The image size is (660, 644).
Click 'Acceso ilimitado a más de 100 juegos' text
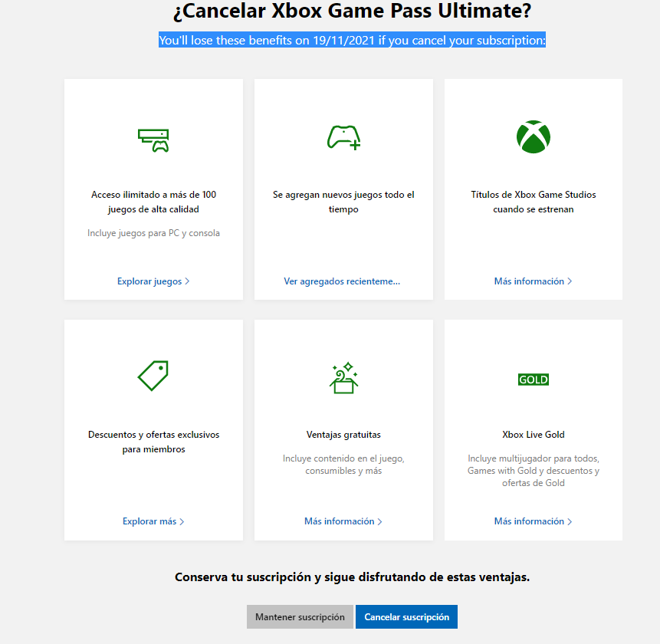(x=153, y=202)
